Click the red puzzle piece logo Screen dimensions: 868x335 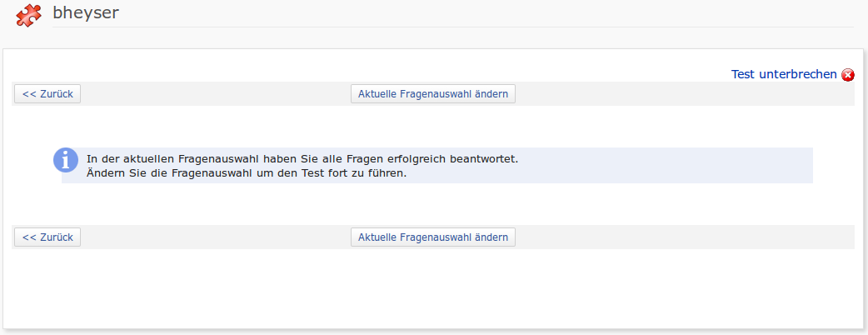pos(28,15)
